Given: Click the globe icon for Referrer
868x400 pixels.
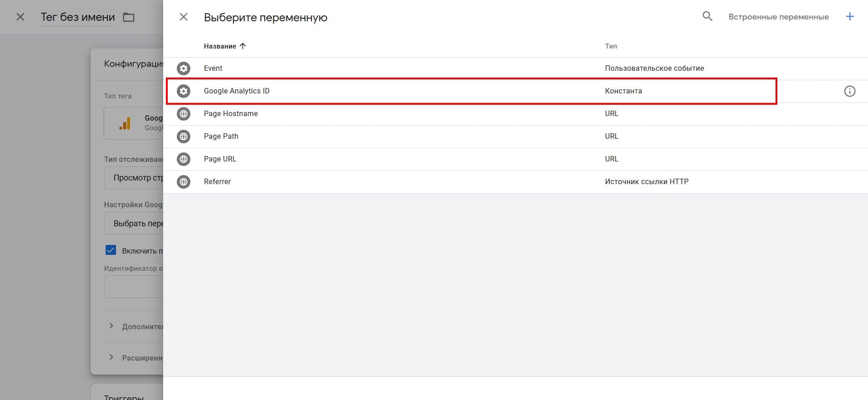Looking at the screenshot, I should pos(184,182).
